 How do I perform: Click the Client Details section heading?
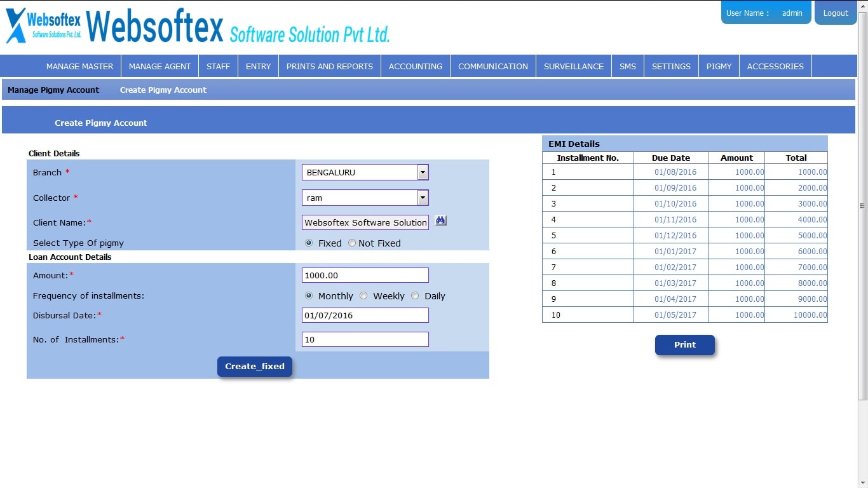54,153
